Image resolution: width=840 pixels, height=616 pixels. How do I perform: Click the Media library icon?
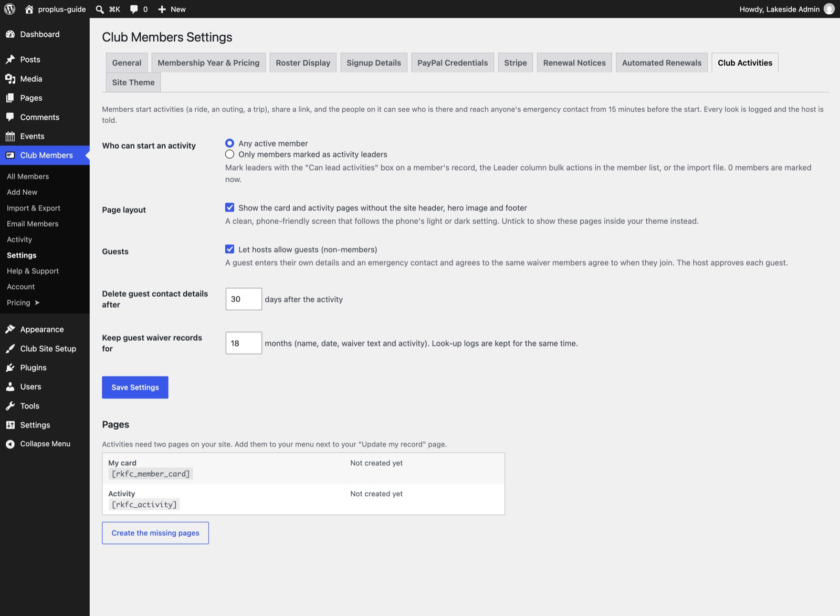(10, 79)
